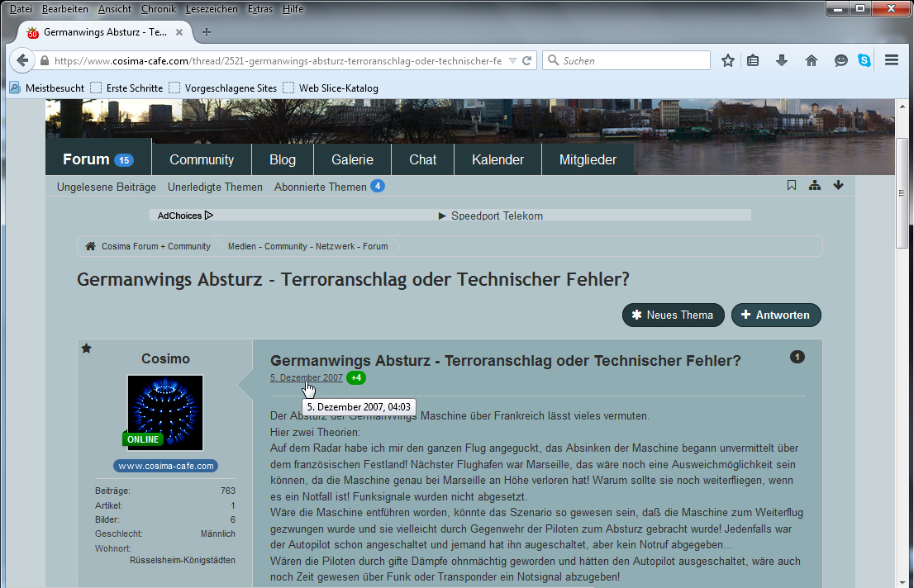Click the browser back arrow button
The image size is (914, 588).
[x=22, y=60]
